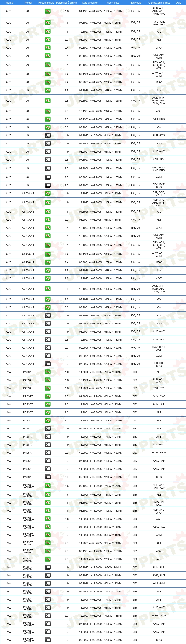Click petrol icon in Passat 'AZM, BFF' row
186x644 pixels.
[48, 404]
